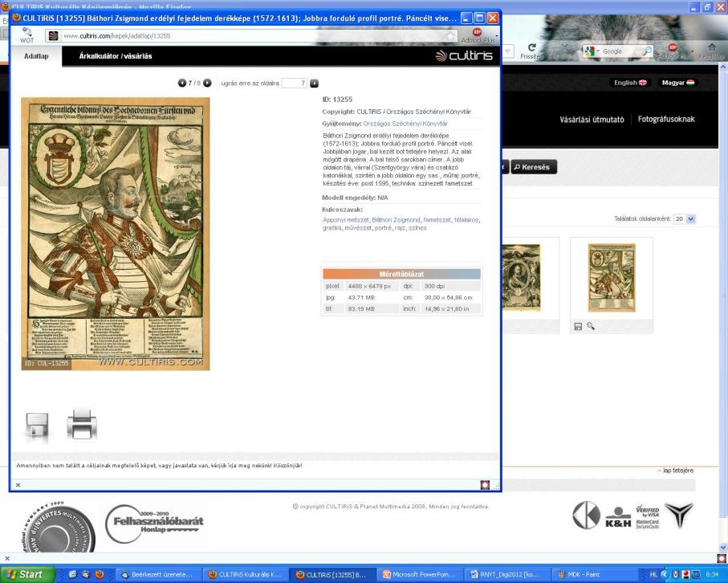Click the Adblock icon in the popup status bar
728x583 pixels.
[x=485, y=485]
